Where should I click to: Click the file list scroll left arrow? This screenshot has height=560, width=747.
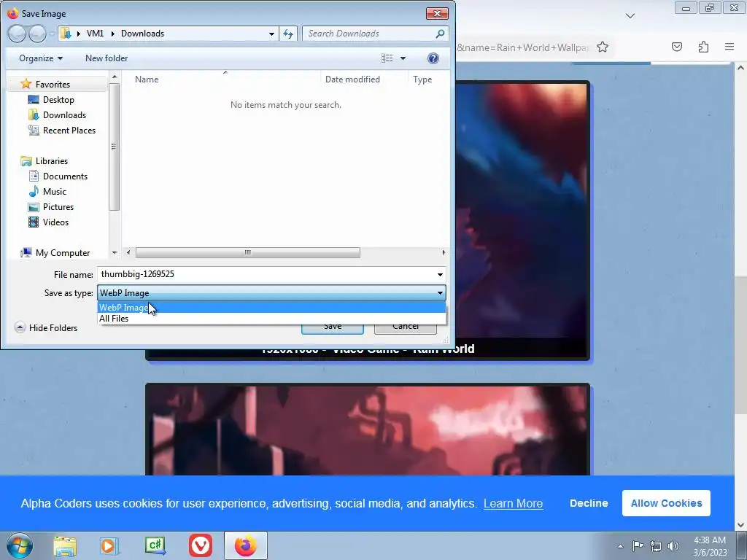(x=128, y=252)
